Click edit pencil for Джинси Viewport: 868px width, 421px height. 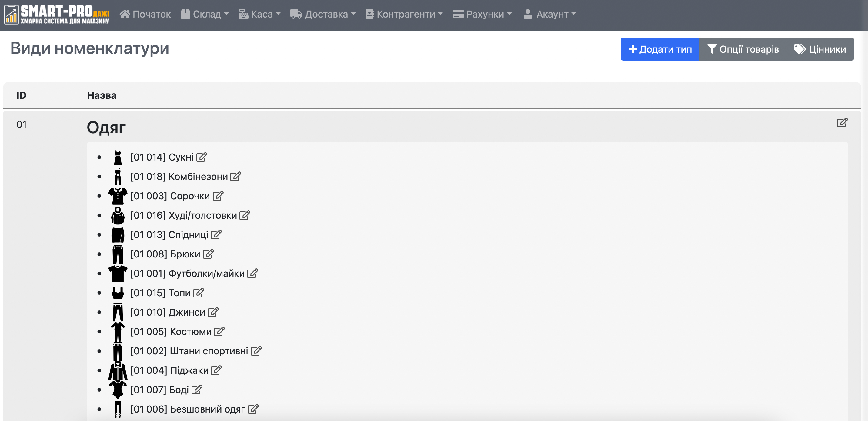pos(213,312)
